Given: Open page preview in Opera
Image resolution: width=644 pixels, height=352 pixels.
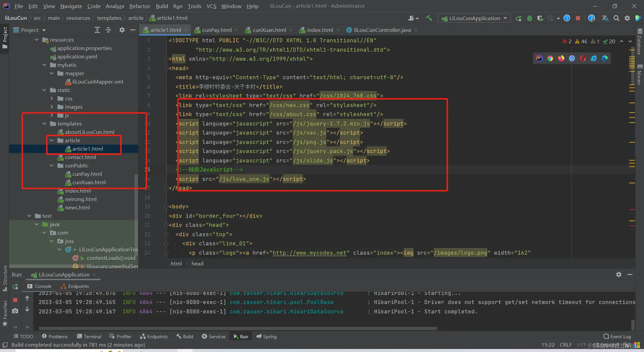Looking at the screenshot, I should click(583, 58).
